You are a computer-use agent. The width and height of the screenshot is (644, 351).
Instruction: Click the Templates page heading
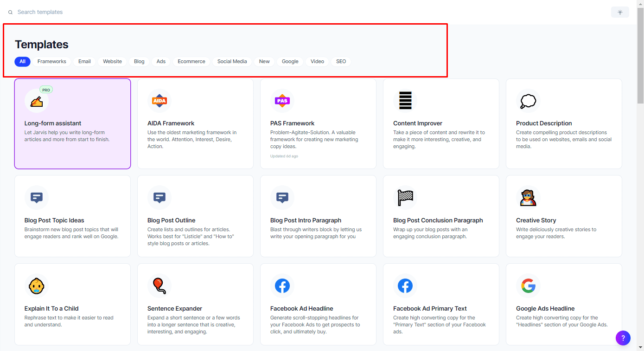pos(42,45)
